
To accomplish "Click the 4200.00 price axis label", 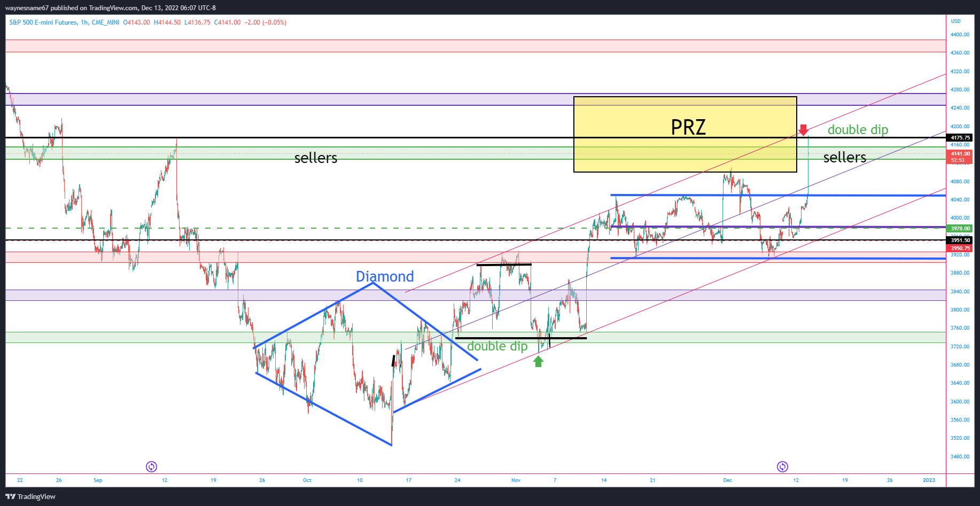I will 960,127.
